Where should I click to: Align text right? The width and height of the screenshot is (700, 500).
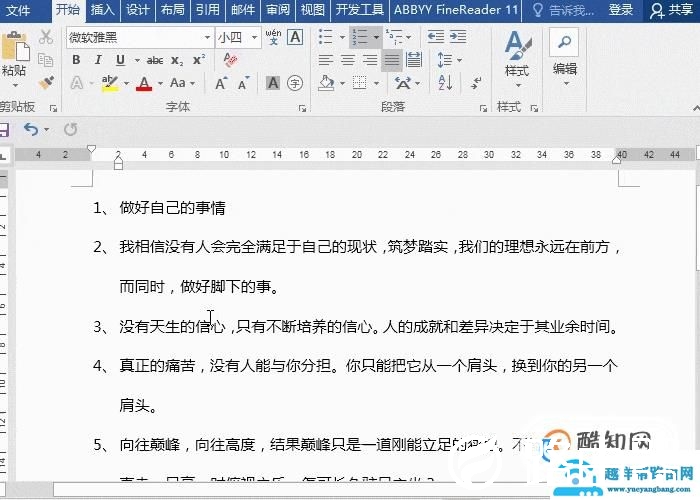click(x=370, y=60)
